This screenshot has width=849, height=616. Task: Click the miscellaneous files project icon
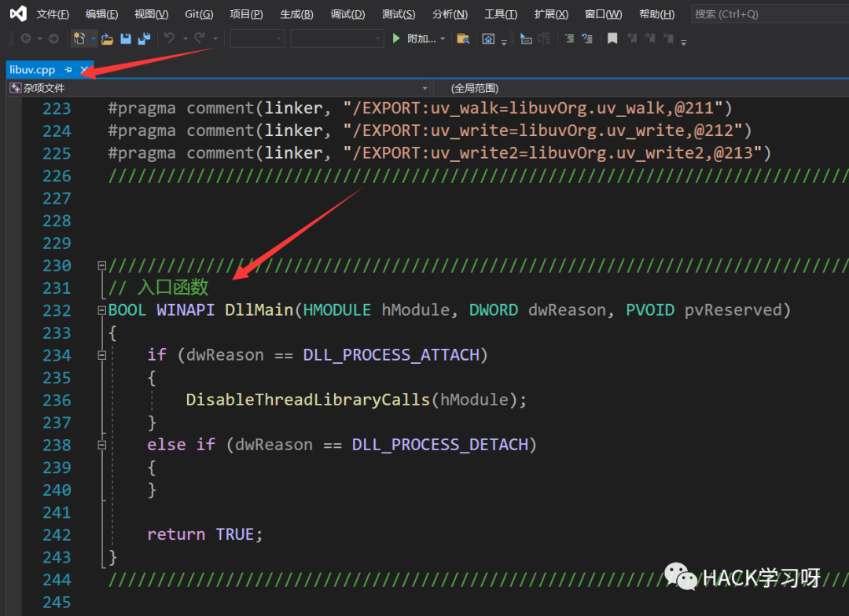tap(15, 88)
